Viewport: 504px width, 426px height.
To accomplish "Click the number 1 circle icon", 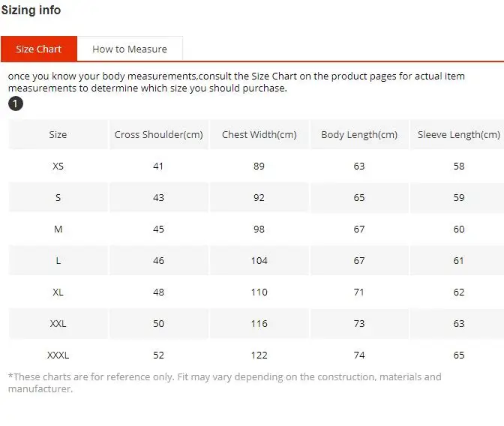I will (16, 103).
